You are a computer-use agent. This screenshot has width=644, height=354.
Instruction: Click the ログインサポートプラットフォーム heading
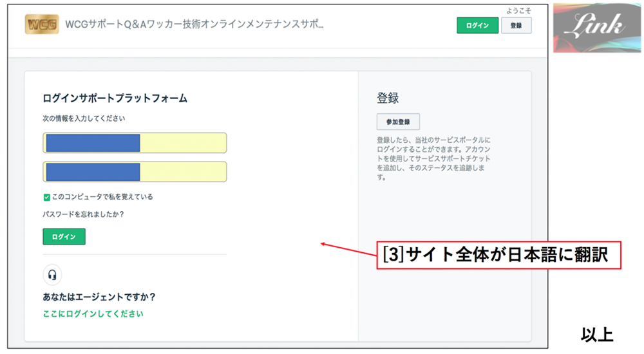pos(115,98)
